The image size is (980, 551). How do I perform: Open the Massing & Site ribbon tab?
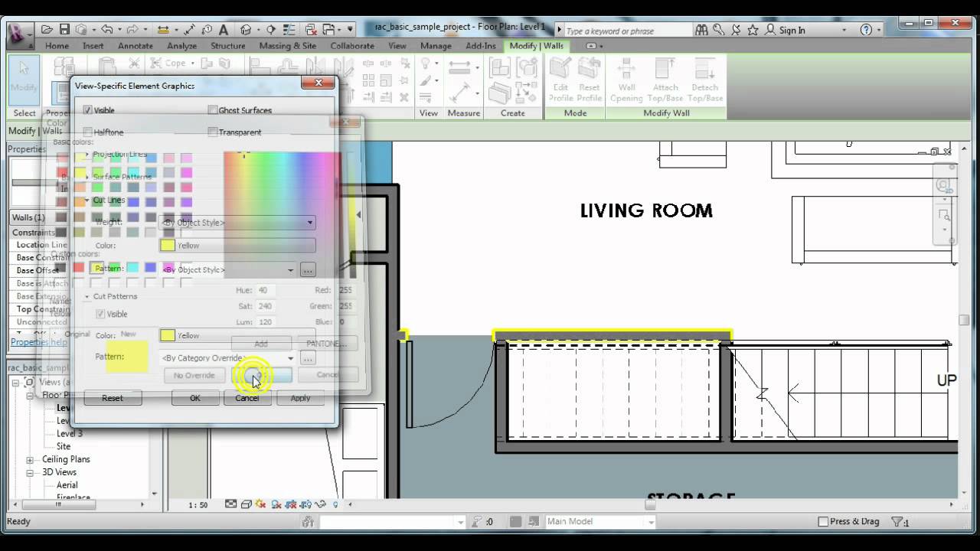(287, 46)
